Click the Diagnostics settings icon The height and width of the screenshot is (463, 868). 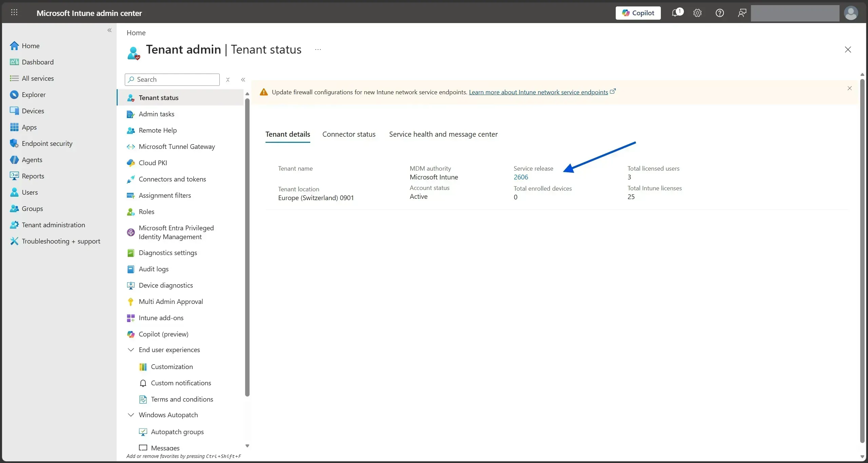(x=131, y=253)
